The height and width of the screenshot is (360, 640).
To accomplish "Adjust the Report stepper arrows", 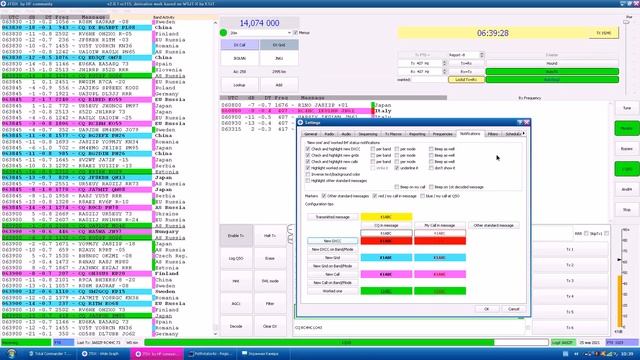I will 482,55.
